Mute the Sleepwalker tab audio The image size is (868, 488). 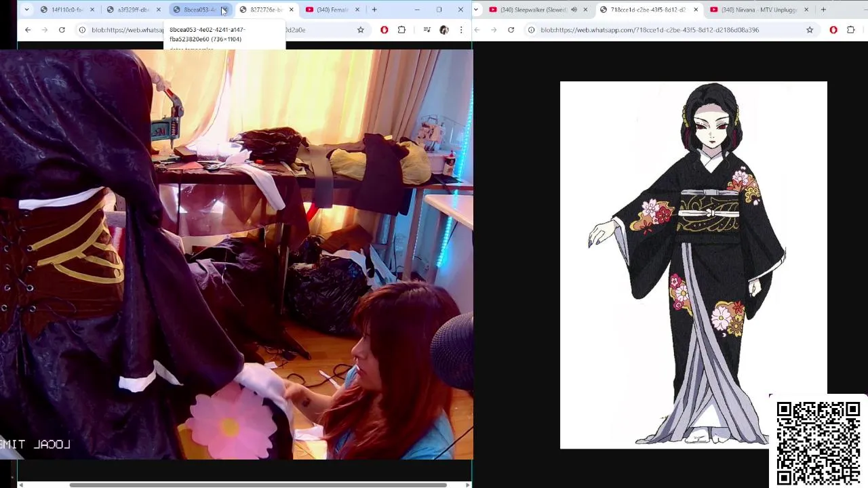coord(574,9)
